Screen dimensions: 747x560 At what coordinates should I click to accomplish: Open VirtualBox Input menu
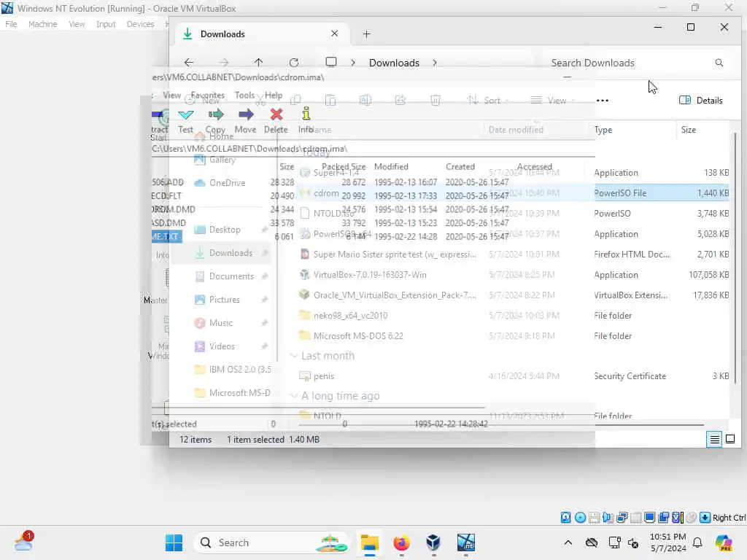point(106,24)
